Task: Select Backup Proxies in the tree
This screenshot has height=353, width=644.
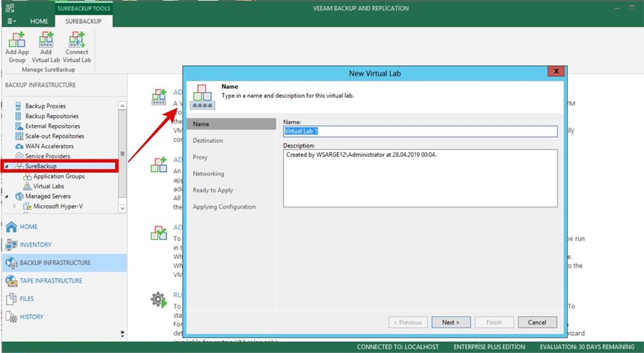Action: click(45, 105)
